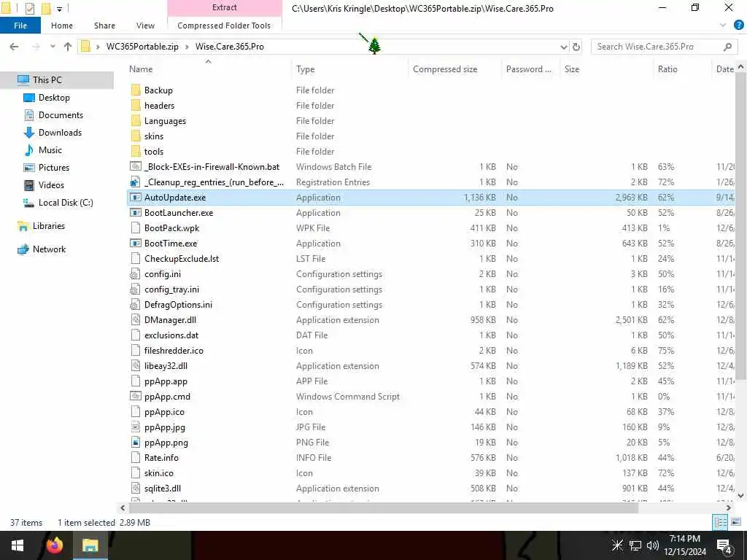Viewport: 747px width, 560px height.
Task: Click the Extract contextual tab header
Action: pyautogui.click(x=225, y=7)
